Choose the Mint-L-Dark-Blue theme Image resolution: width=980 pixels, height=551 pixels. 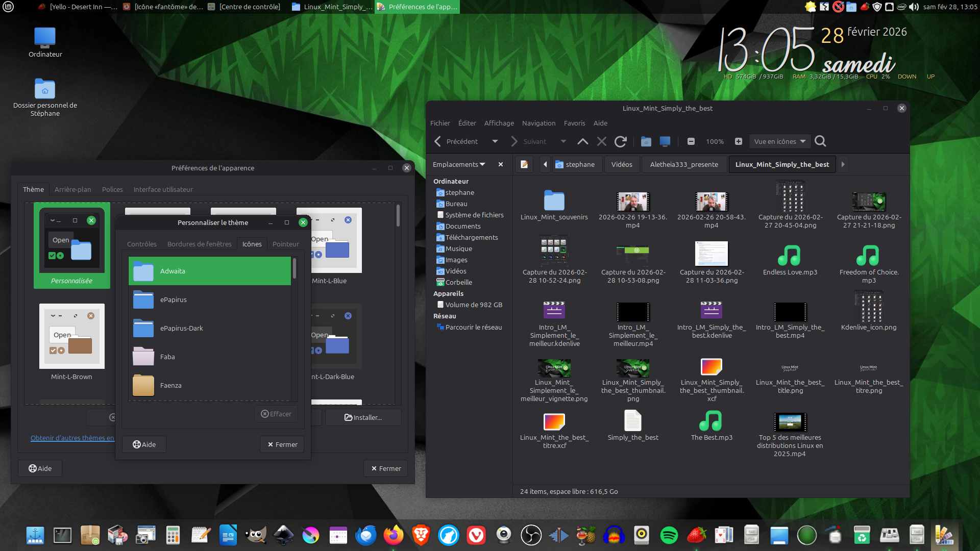click(x=329, y=342)
